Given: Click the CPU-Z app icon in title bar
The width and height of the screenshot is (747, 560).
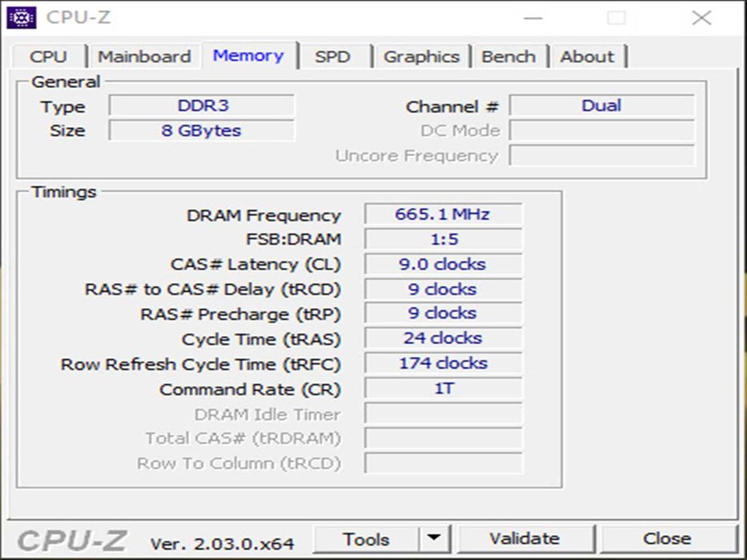Looking at the screenshot, I should pos(22,18).
